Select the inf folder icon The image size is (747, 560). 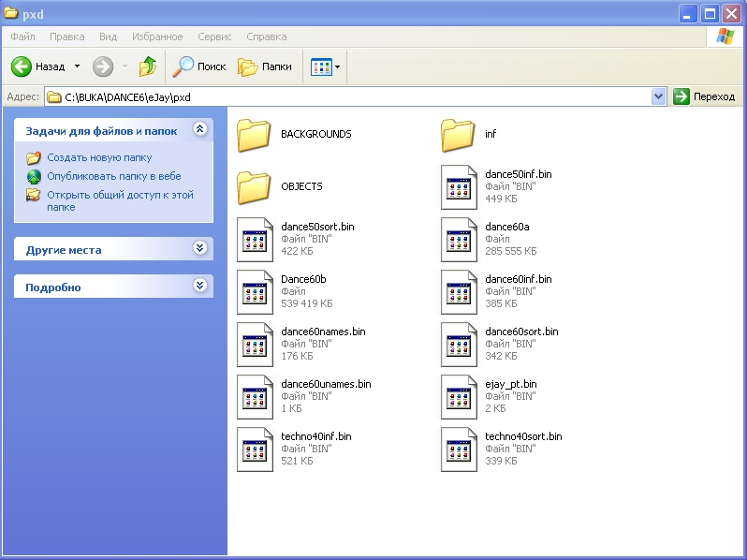point(458,136)
